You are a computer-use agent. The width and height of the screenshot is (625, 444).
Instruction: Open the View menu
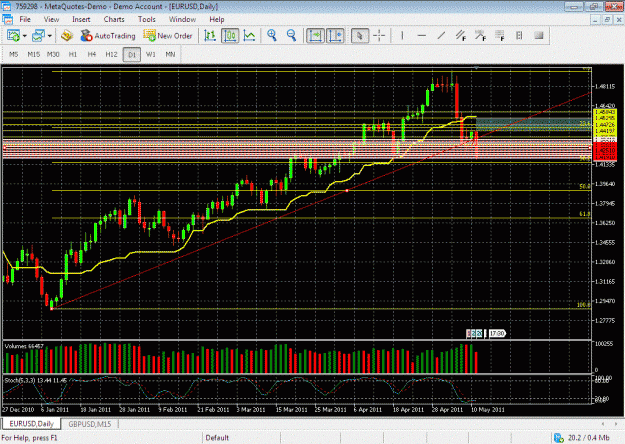[51, 19]
